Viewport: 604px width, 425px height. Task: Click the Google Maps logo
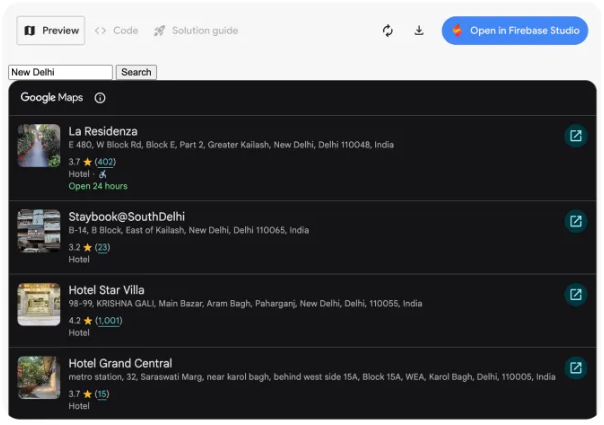coord(52,98)
